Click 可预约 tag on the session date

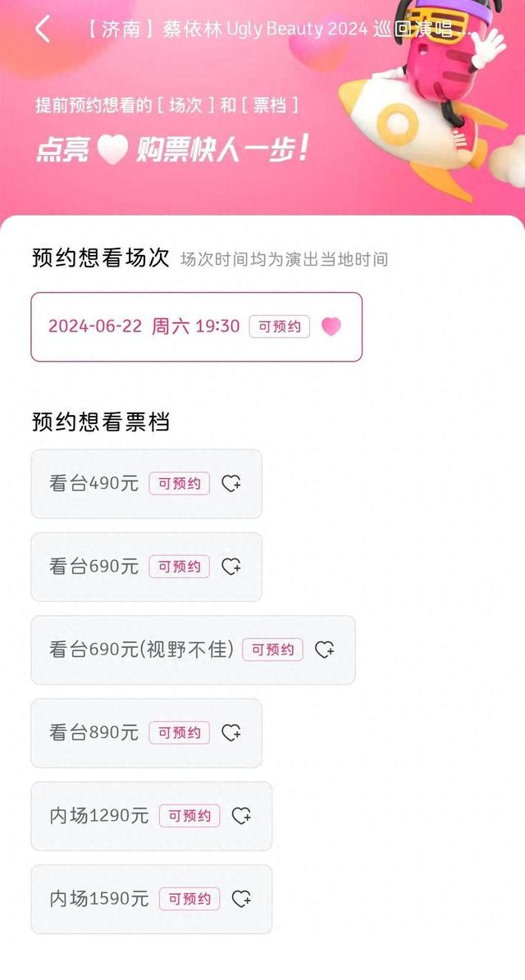click(280, 326)
